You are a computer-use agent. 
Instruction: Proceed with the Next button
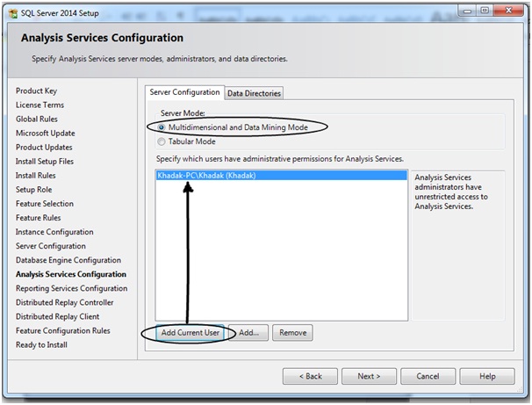click(369, 376)
